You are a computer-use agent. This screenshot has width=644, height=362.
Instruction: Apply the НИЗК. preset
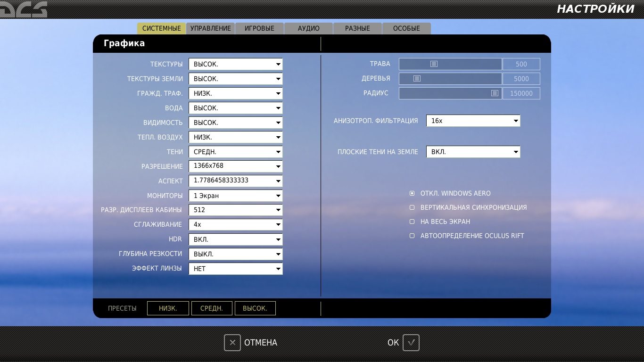[x=168, y=308]
